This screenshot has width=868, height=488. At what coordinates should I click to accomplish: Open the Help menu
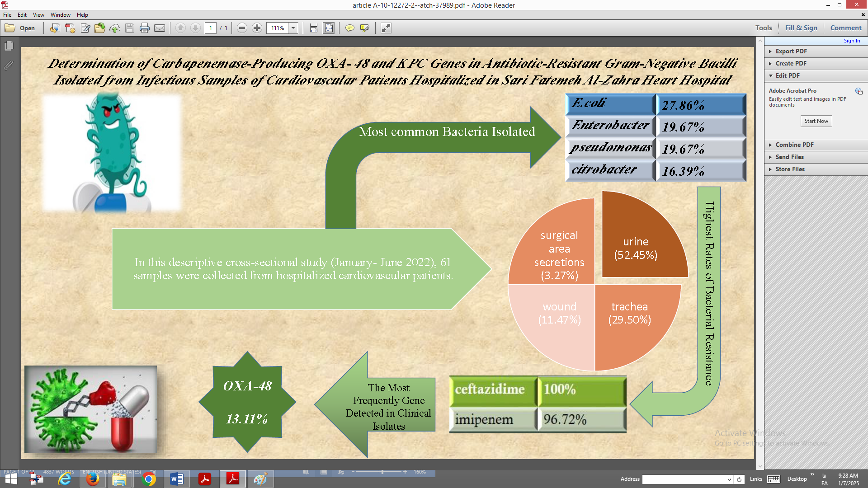click(82, 15)
